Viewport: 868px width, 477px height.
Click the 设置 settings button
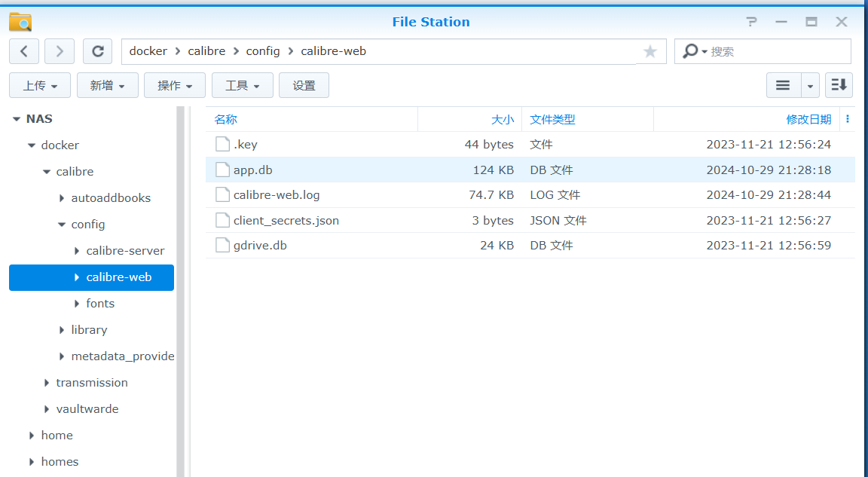(304, 85)
